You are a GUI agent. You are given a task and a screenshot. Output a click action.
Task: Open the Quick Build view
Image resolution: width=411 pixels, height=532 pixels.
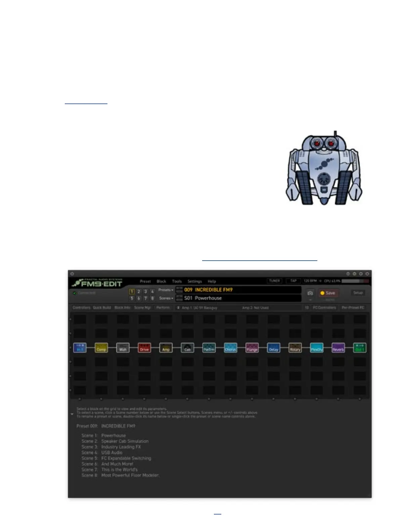102,308
